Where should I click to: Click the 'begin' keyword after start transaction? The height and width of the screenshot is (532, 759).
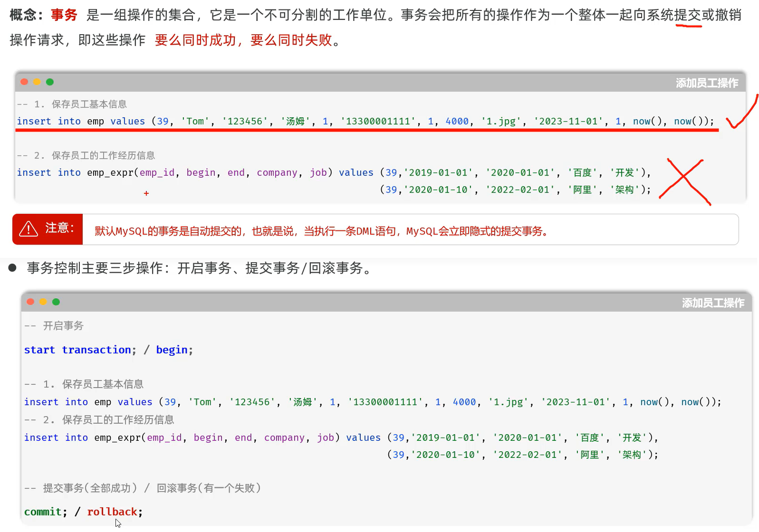point(172,350)
